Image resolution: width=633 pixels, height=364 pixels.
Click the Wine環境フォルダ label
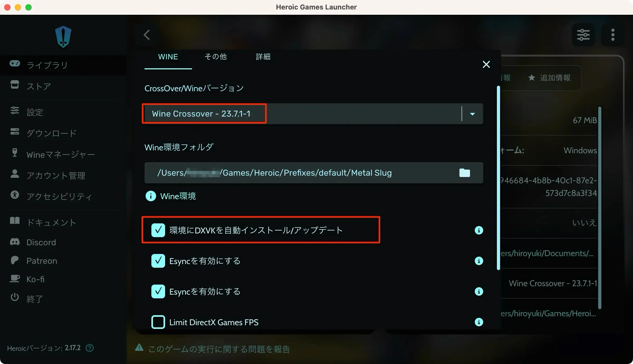tap(179, 147)
